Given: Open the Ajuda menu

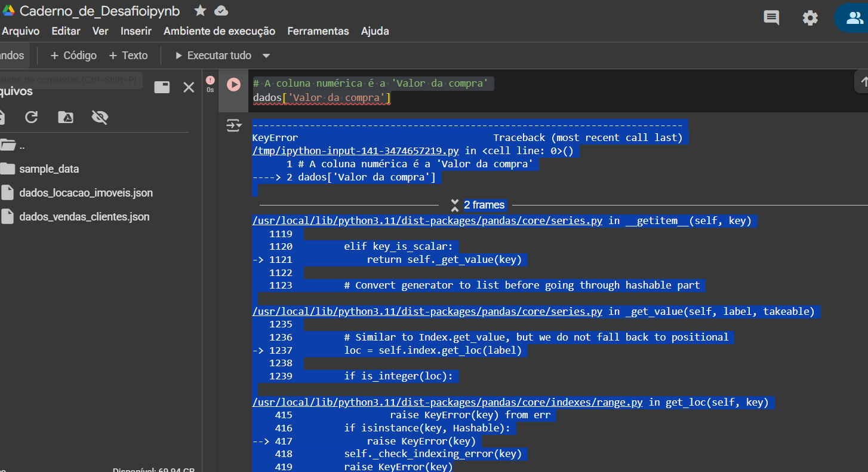Looking at the screenshot, I should tap(375, 31).
